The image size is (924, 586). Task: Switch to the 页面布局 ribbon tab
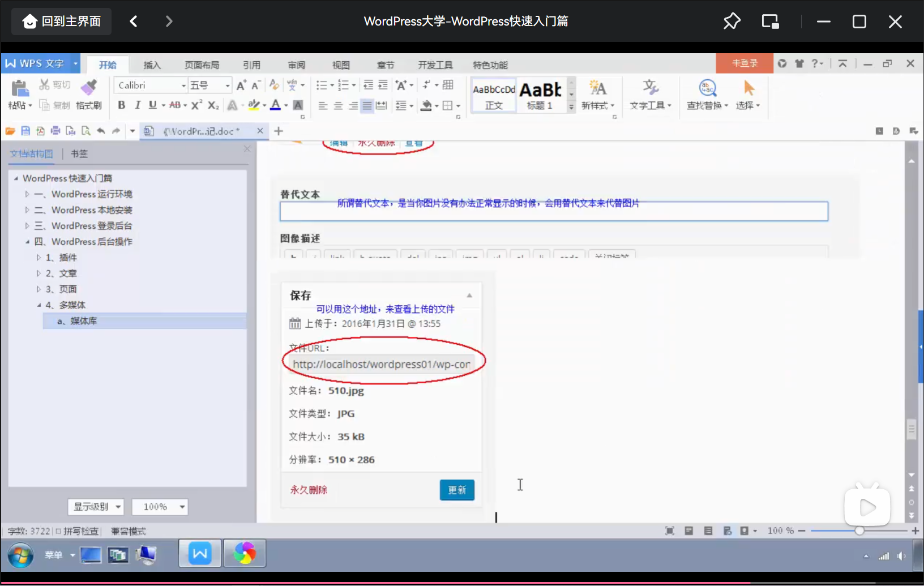click(202, 65)
